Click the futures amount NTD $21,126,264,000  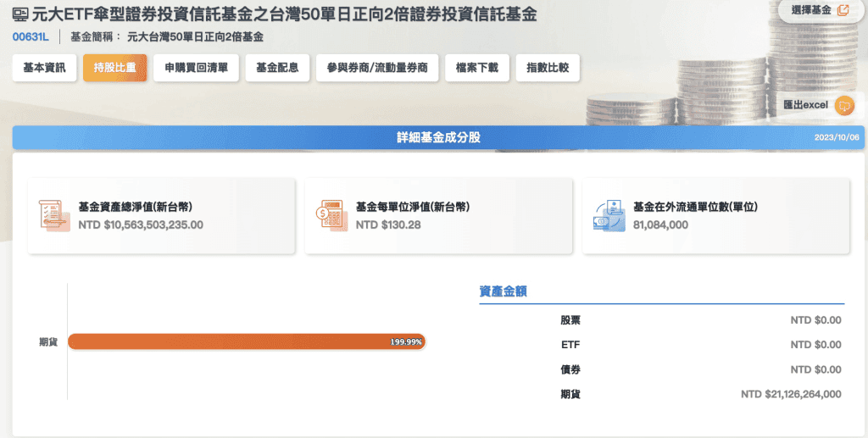(x=791, y=394)
